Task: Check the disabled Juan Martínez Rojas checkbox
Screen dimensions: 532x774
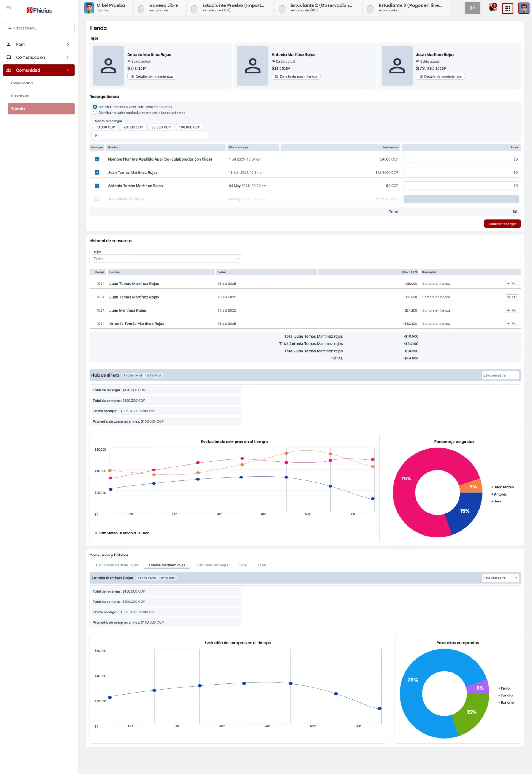Action: click(x=97, y=199)
